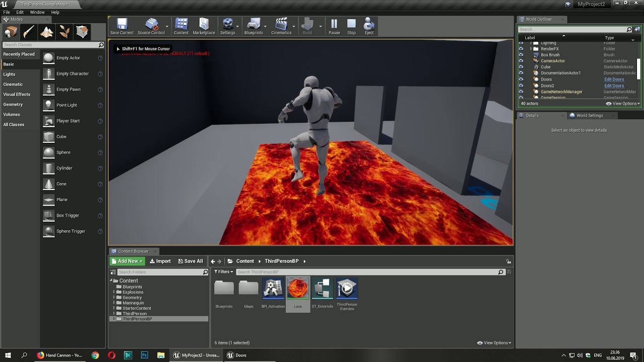The image size is (644, 362).
Task: Click the Import button
Action: tap(160, 261)
